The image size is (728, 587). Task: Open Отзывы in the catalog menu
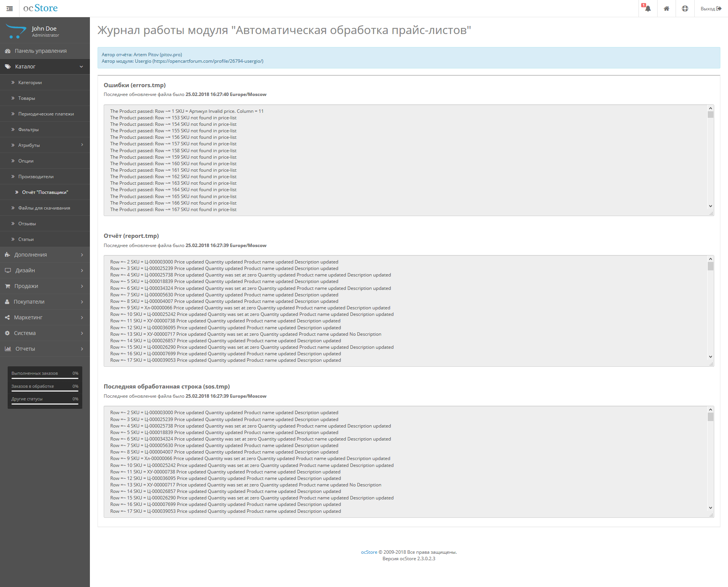[x=45, y=223]
